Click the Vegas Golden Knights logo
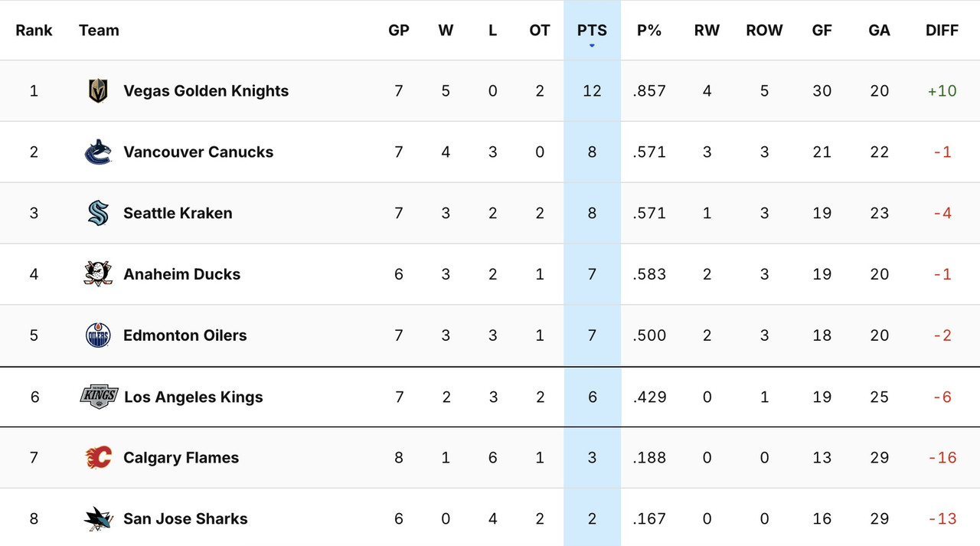980x546 pixels. tap(98, 90)
